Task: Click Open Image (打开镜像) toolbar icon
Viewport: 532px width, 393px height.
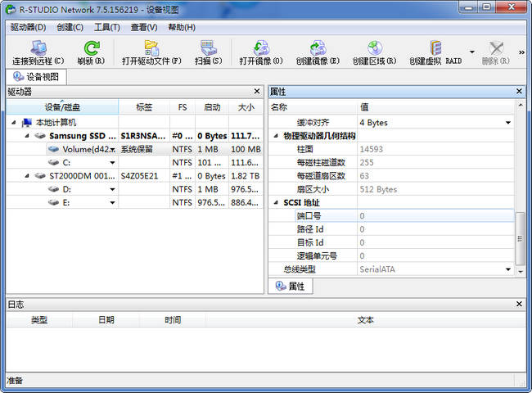Action: point(261,48)
